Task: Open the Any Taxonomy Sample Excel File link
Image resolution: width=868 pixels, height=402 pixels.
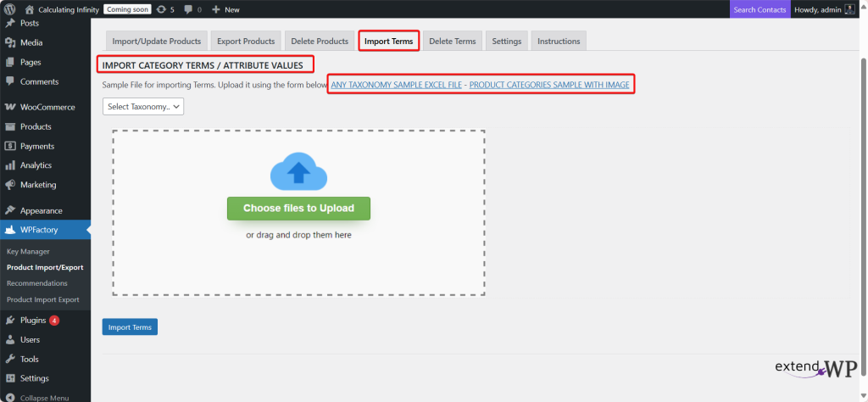Action: (x=396, y=86)
